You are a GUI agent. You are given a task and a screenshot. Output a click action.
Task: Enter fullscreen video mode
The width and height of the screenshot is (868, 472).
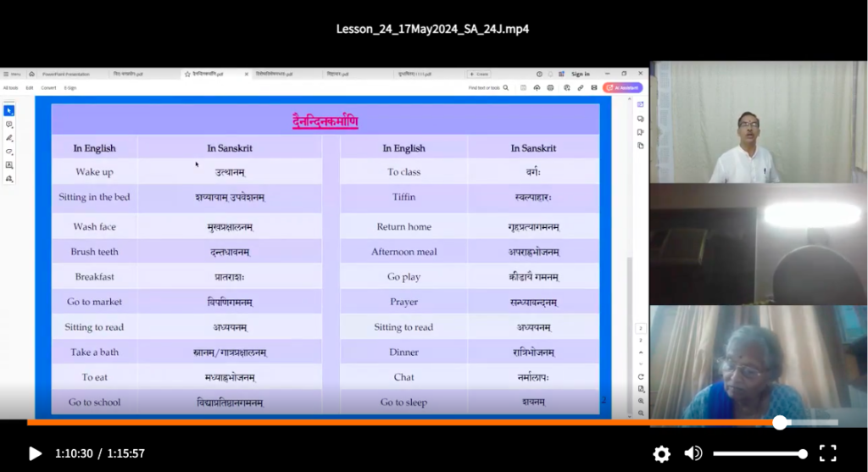coord(828,453)
